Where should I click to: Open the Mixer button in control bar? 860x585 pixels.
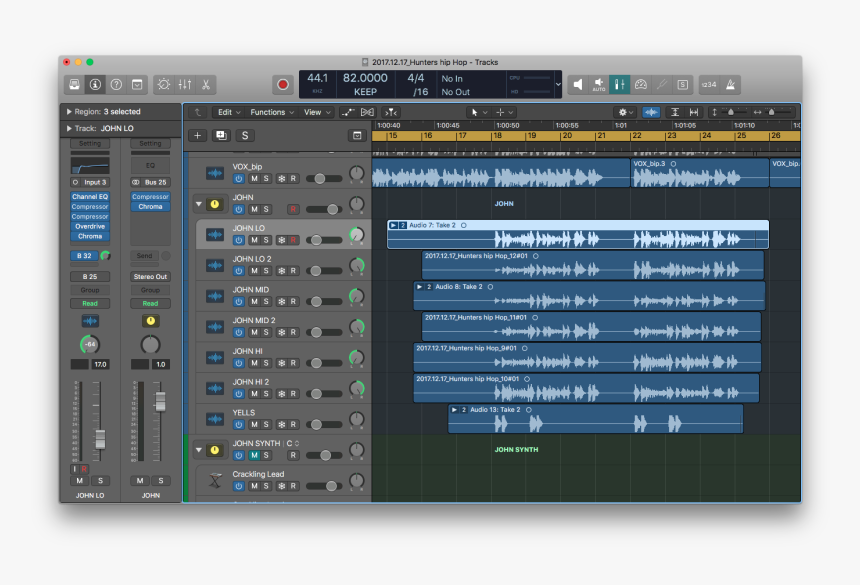[x=185, y=84]
